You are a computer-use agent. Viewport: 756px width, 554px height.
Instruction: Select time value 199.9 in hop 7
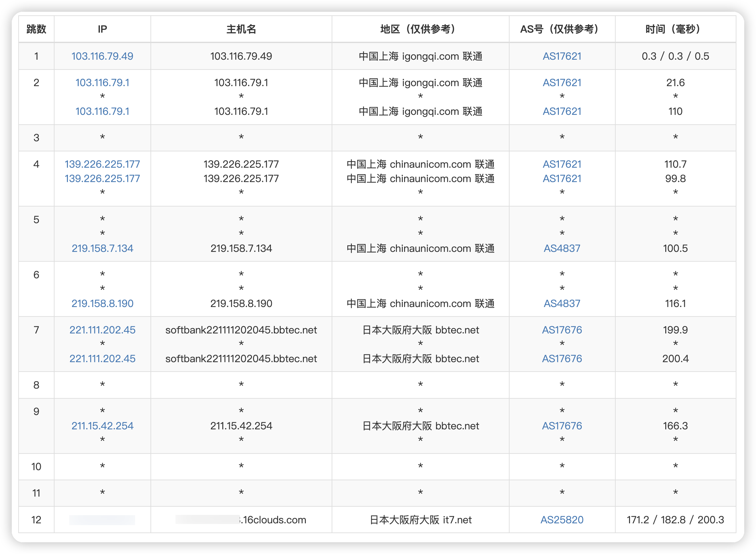[x=675, y=330]
